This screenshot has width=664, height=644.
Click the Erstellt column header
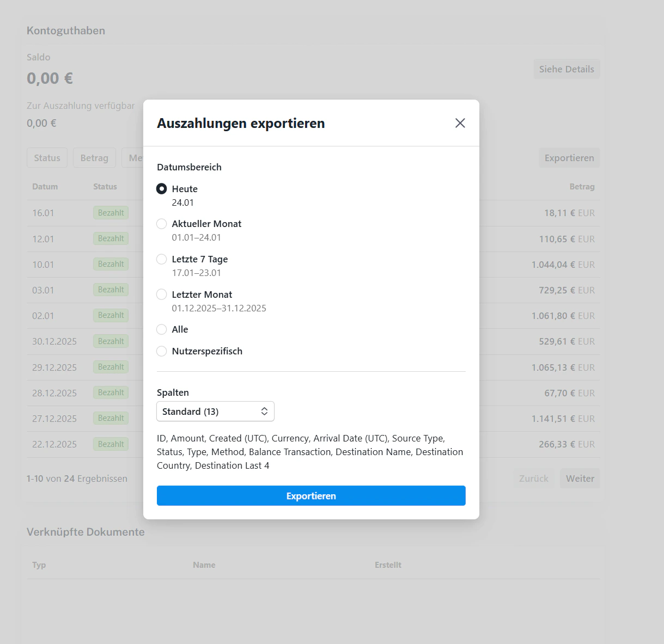tap(388, 565)
